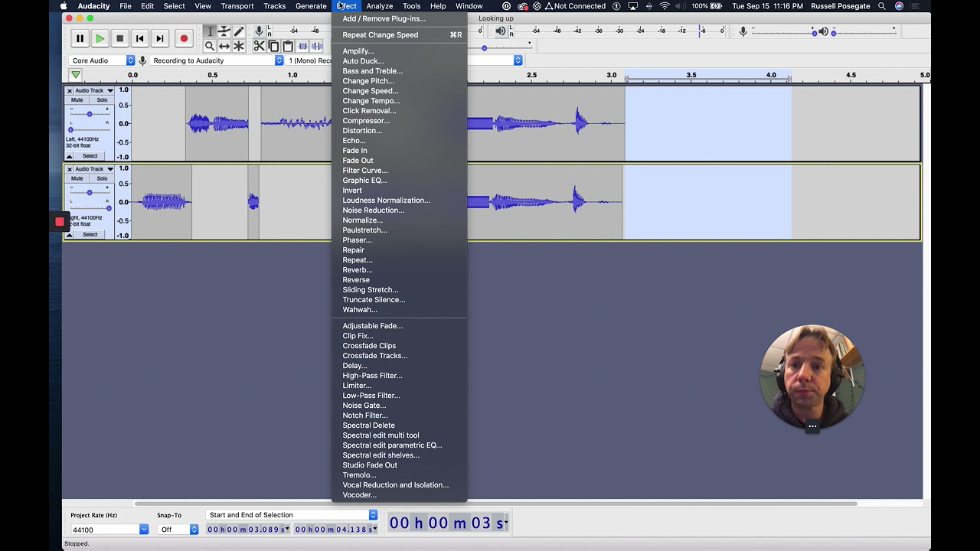The height and width of the screenshot is (551, 980).
Task: Click Select button on second track
Action: click(90, 234)
